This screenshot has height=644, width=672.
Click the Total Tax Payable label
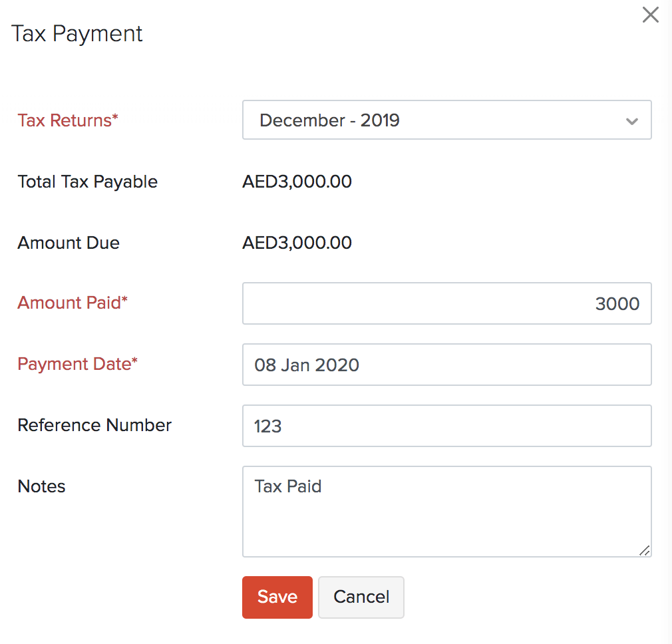87,181
